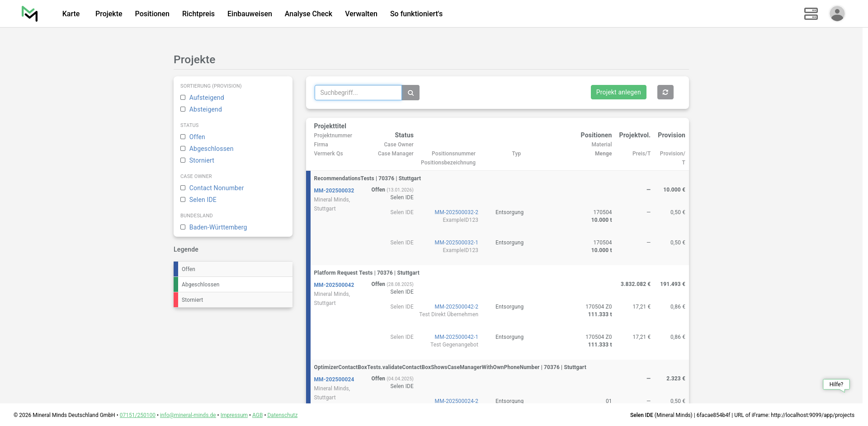
Task: Enable the Aufsteigend sorting checkbox
Action: [x=183, y=98]
